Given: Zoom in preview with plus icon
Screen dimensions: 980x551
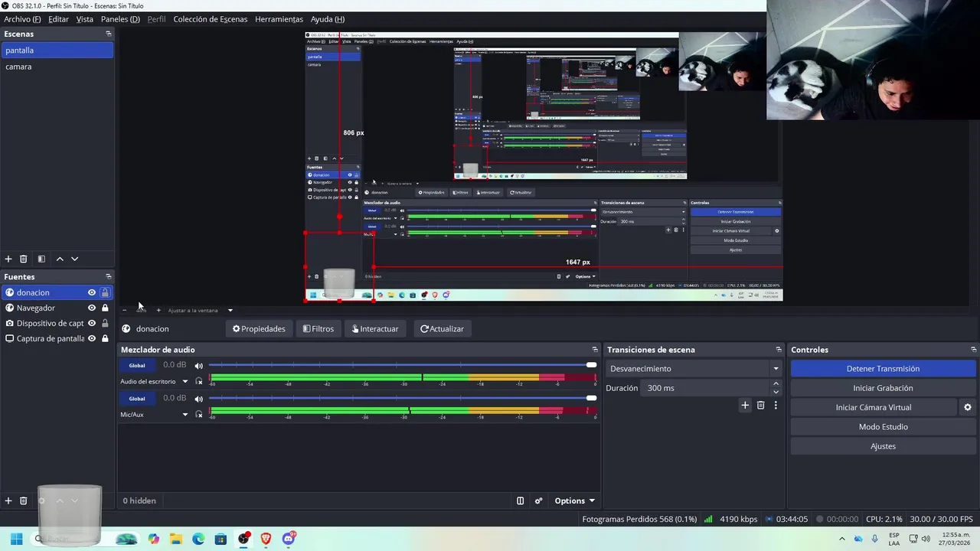Looking at the screenshot, I should pos(158,310).
